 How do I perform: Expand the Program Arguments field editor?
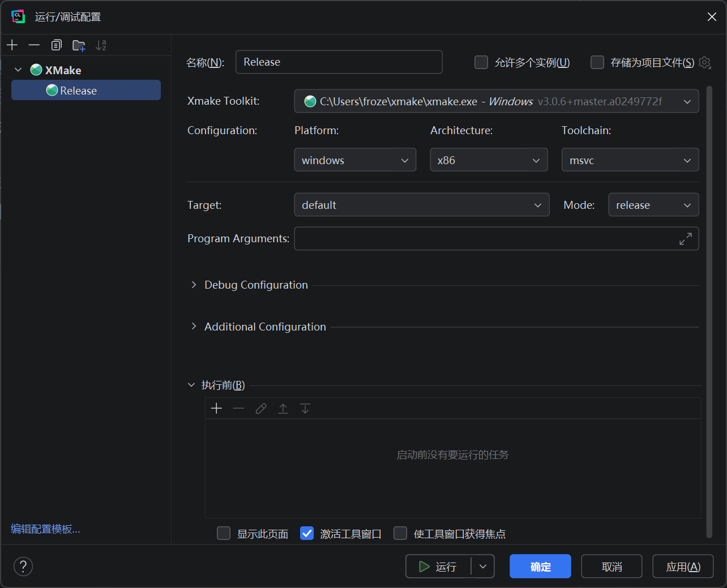pos(685,239)
